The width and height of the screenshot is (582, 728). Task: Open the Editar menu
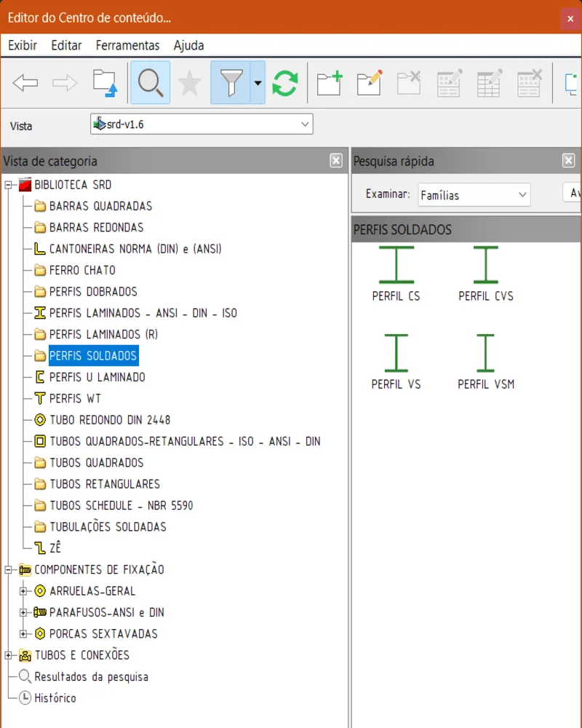[x=66, y=45]
